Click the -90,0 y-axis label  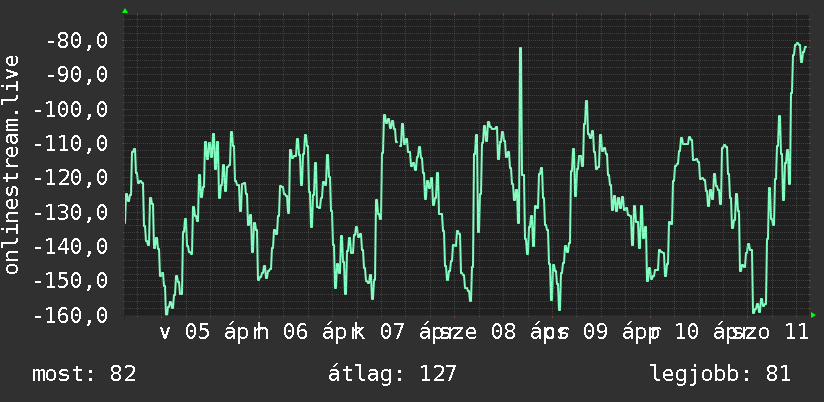pyautogui.click(x=77, y=75)
